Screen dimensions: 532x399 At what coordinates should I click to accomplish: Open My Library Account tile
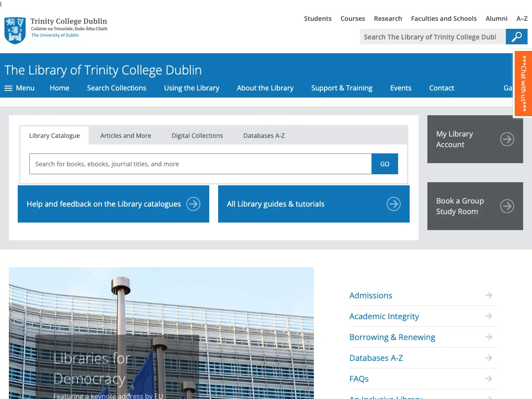click(x=475, y=139)
